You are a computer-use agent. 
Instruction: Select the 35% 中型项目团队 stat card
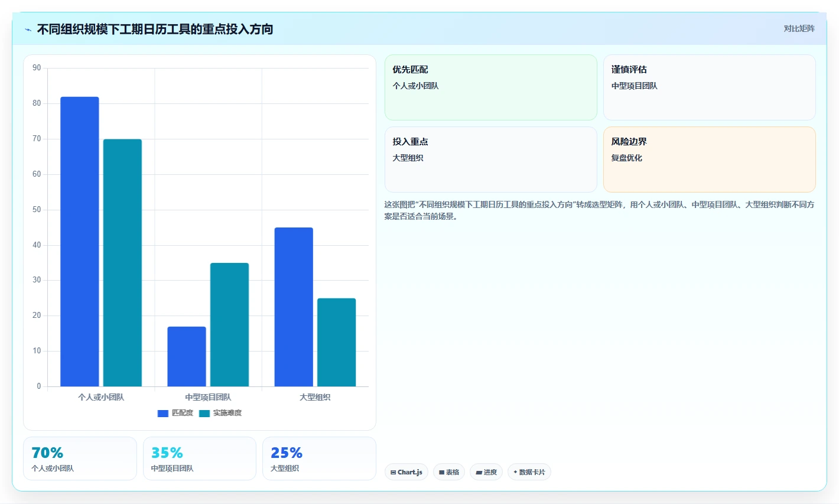pos(200,459)
